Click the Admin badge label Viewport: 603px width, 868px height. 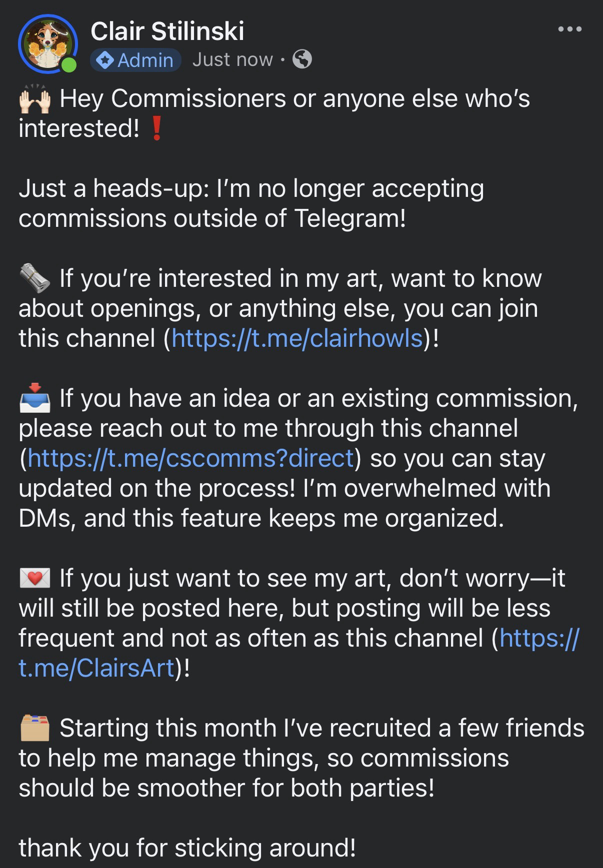tap(145, 60)
